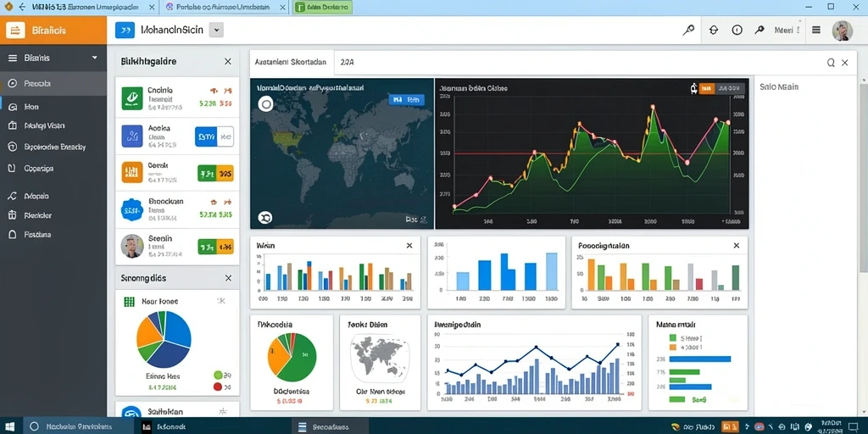Click the user avatar in top right
868x434 pixels.
(x=843, y=31)
